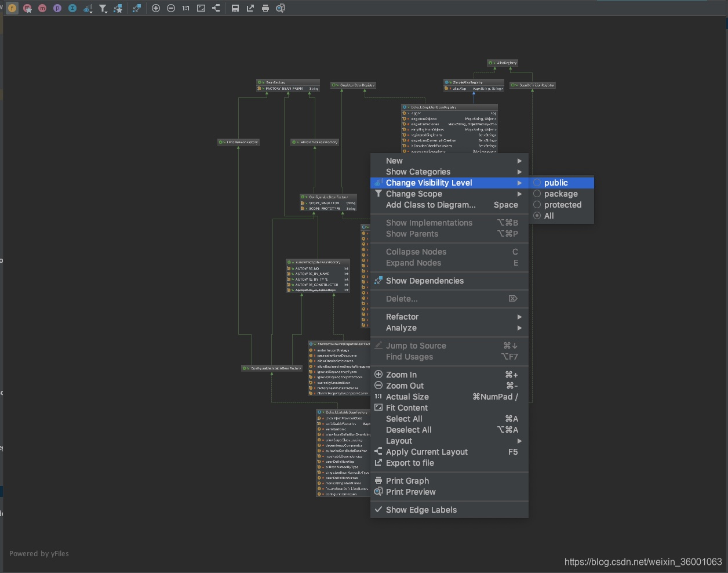
Task: Select the DefaultSingletonBeanRegistry node header
Action: (x=449, y=107)
